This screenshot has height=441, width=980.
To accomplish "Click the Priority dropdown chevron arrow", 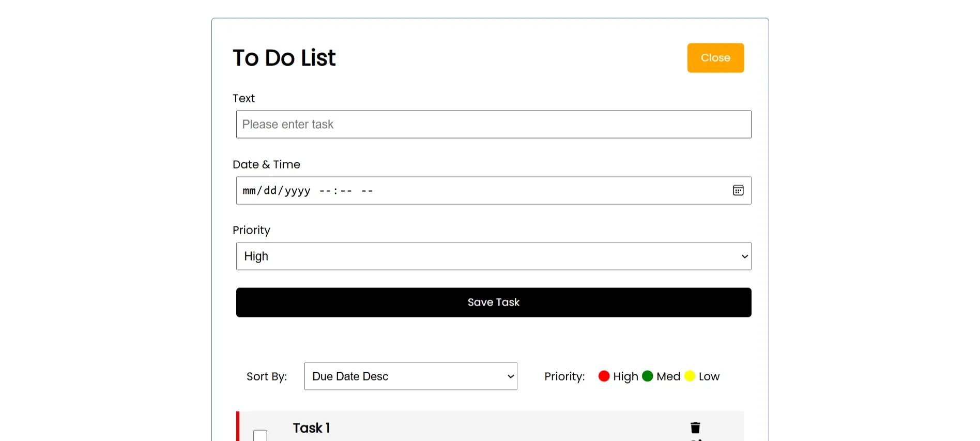I will 745,256.
